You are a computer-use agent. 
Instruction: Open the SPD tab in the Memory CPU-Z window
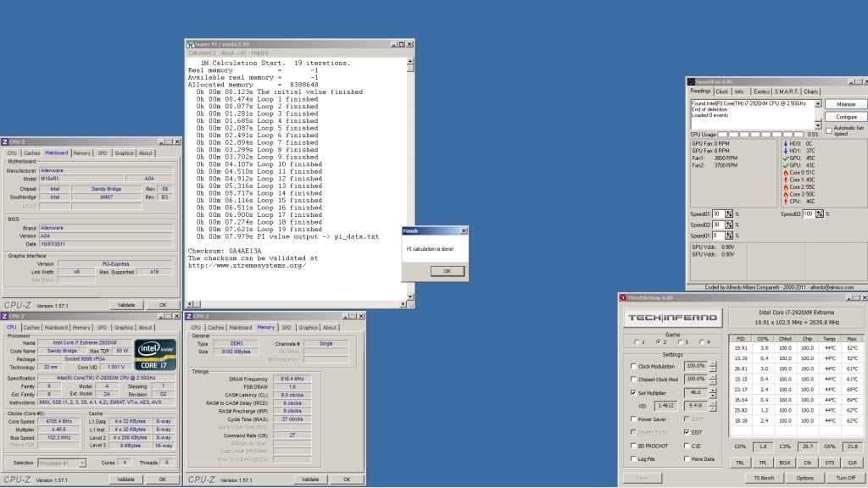coord(287,327)
